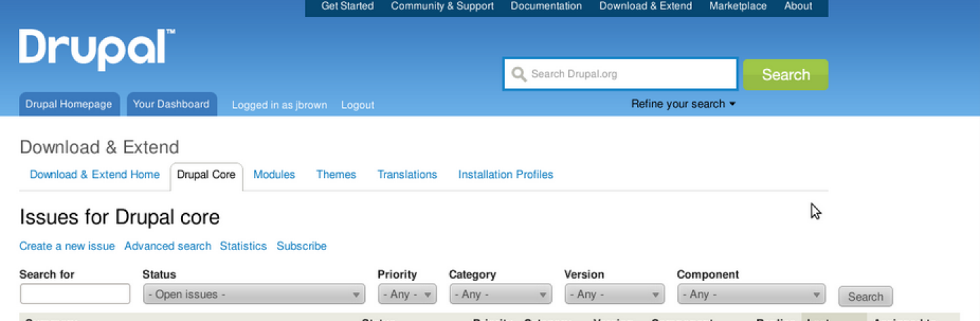
Task: Open issue Statistics link
Action: [x=243, y=246]
